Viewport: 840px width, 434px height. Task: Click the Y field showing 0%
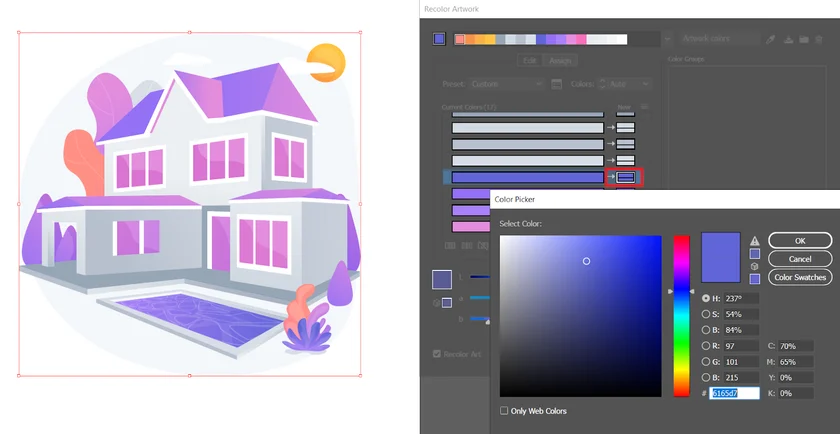[796, 377]
